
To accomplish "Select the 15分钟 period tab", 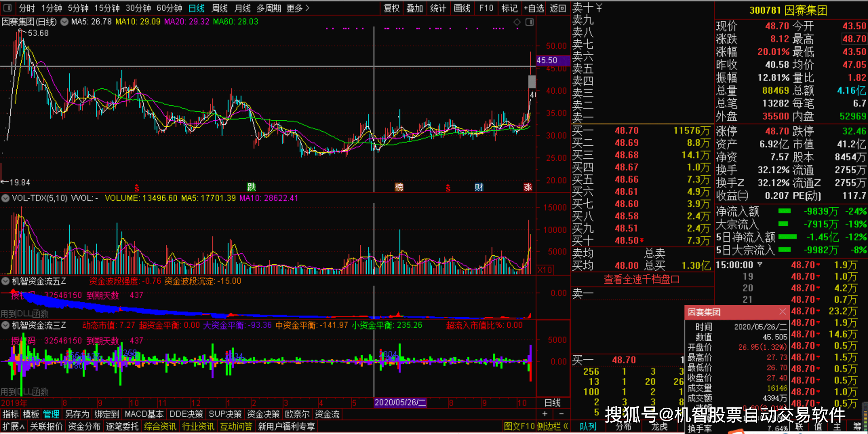I will point(107,8).
